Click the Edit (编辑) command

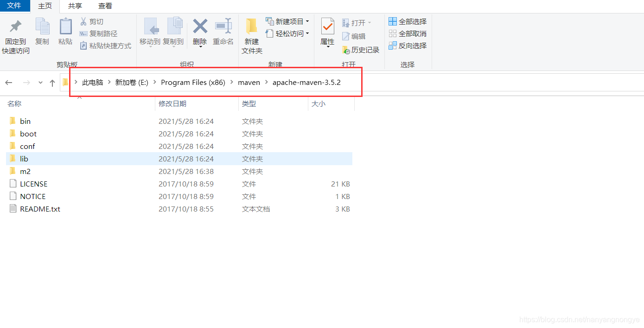[x=354, y=36]
